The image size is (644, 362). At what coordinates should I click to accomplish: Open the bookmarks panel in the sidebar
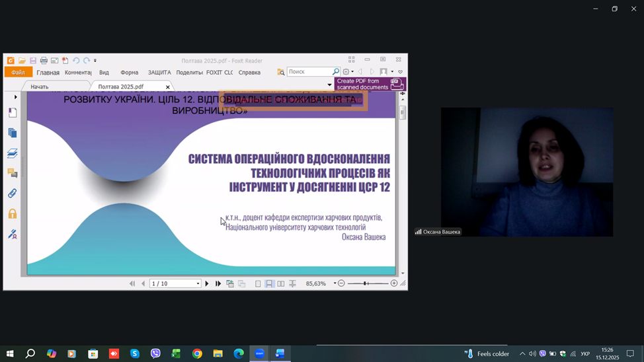click(13, 113)
